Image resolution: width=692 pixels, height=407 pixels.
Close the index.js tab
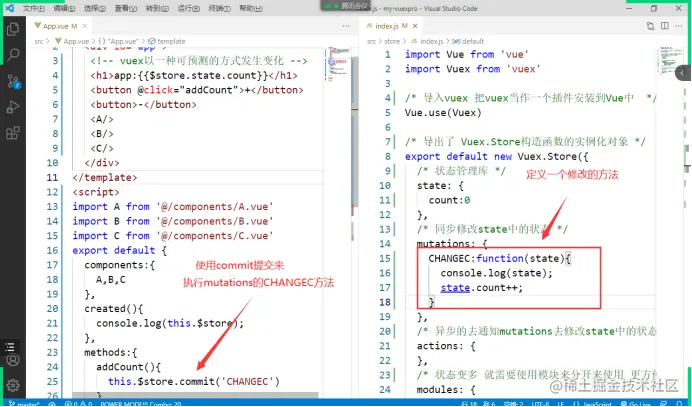point(415,26)
